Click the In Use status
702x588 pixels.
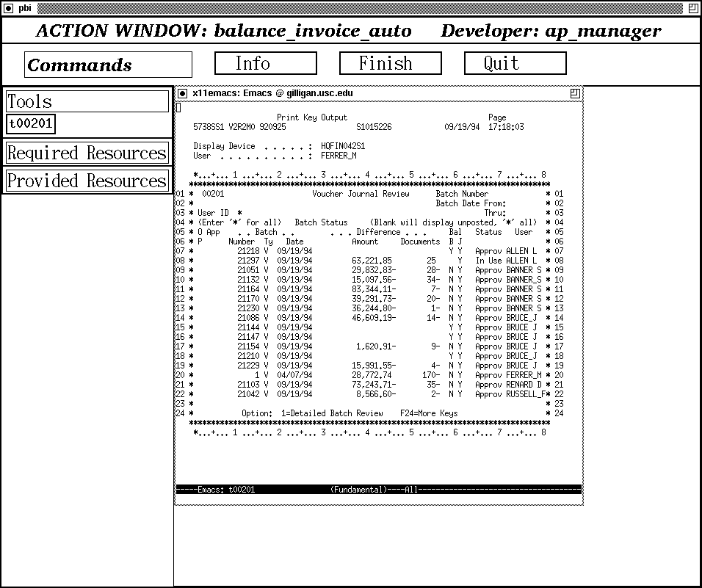488,261
